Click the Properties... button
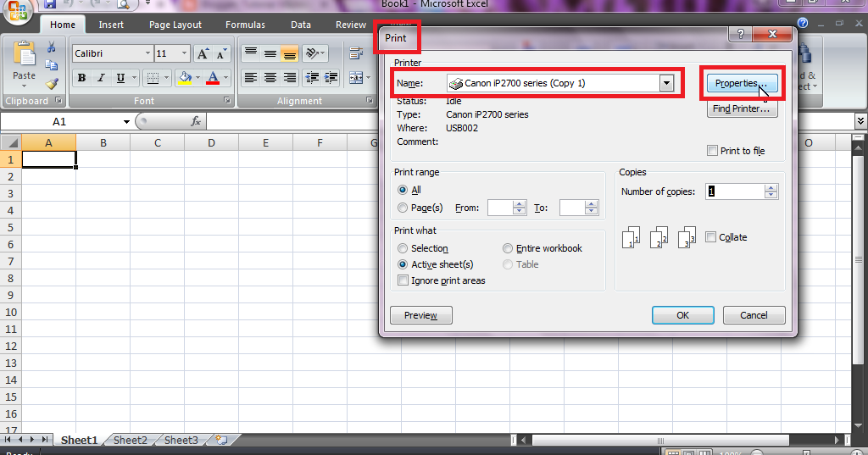Screen dimensions: 868x455 click(742, 83)
